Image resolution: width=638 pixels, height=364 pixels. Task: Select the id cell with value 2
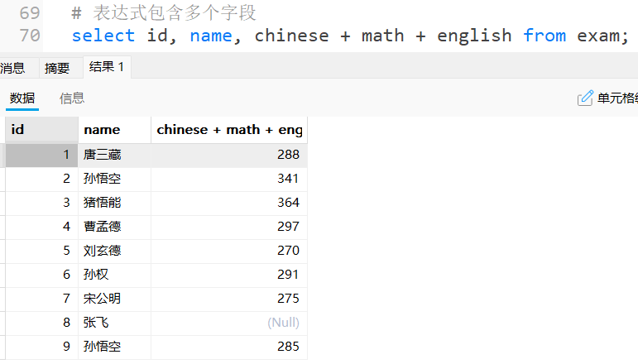tap(41, 179)
